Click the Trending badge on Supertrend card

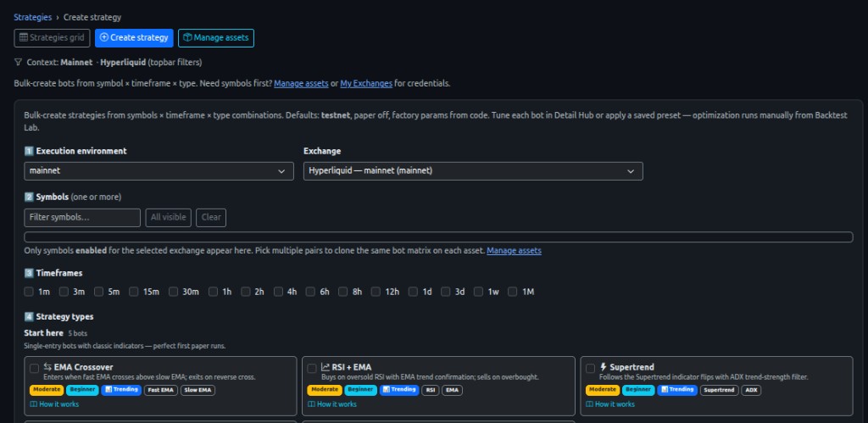tap(677, 390)
